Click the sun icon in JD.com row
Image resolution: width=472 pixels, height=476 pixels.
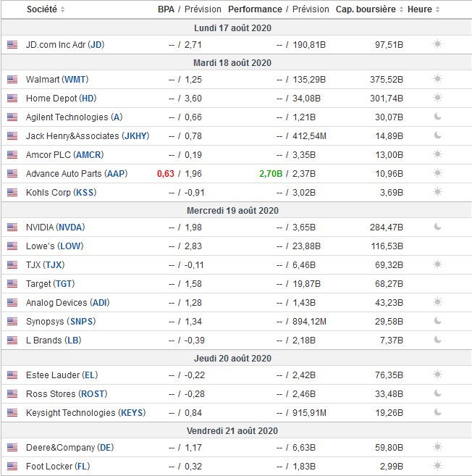point(437,44)
